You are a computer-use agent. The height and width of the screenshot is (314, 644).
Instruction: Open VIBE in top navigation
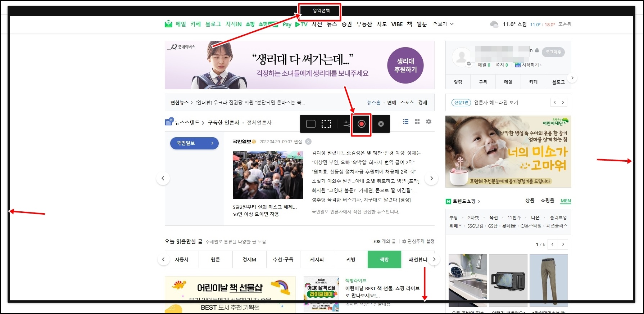click(x=397, y=24)
